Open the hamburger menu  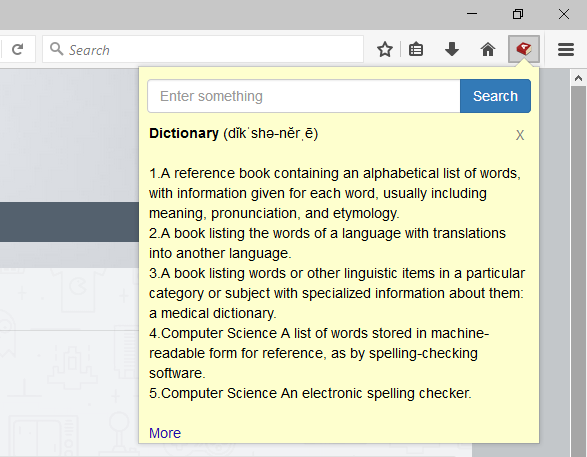(566, 49)
